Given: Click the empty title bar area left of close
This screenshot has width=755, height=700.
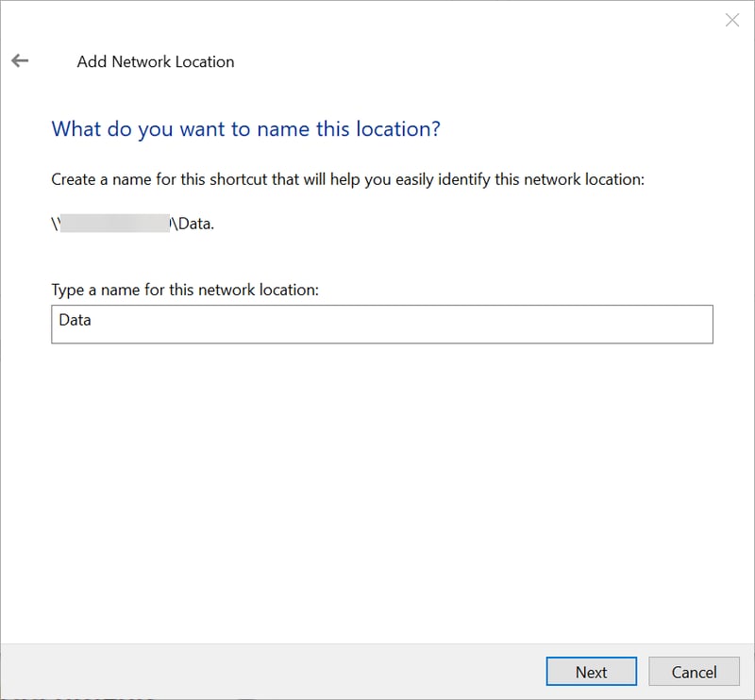Looking at the screenshot, I should [x=472, y=20].
